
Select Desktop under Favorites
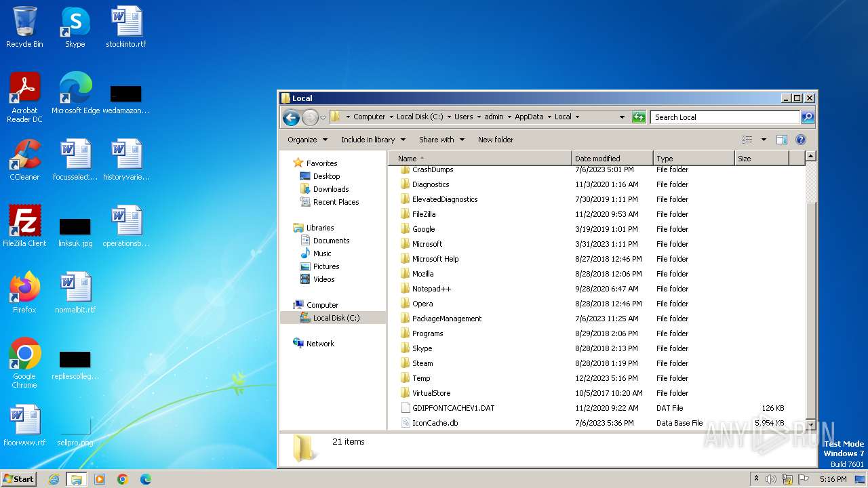coord(326,176)
